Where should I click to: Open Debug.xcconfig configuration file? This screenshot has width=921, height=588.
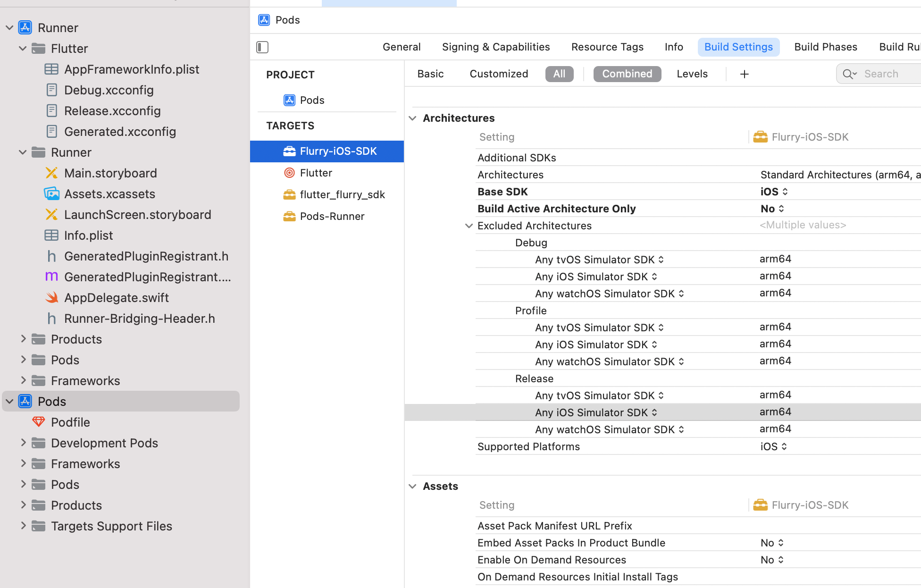109,90
